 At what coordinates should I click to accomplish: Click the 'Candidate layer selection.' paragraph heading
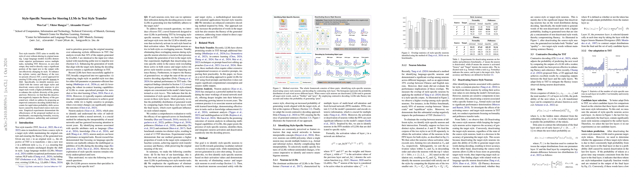point(594,100)
